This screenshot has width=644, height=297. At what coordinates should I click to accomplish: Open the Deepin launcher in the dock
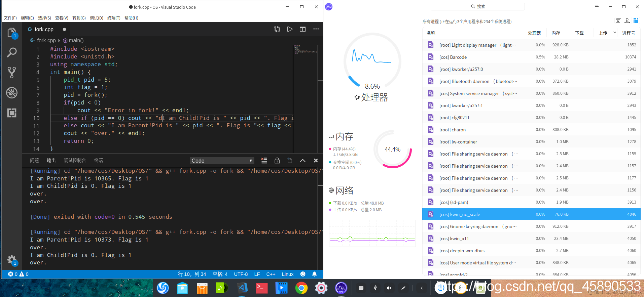pyautogui.click(x=163, y=288)
